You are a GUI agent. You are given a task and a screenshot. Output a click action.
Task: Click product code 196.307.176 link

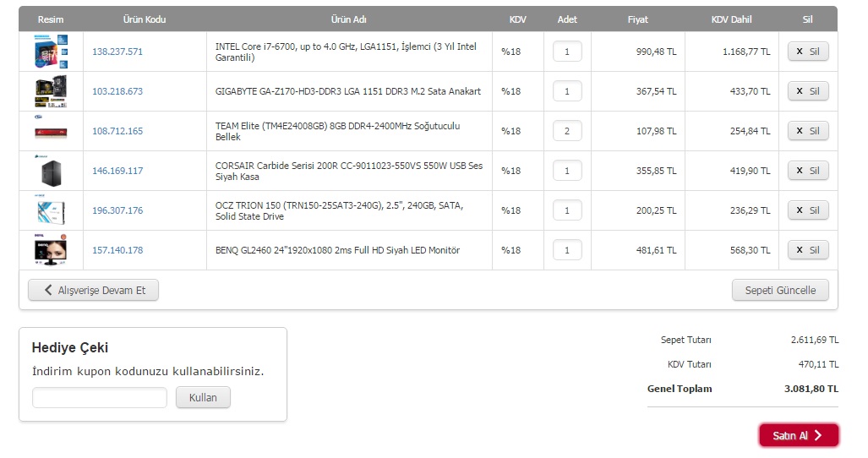coord(117,210)
